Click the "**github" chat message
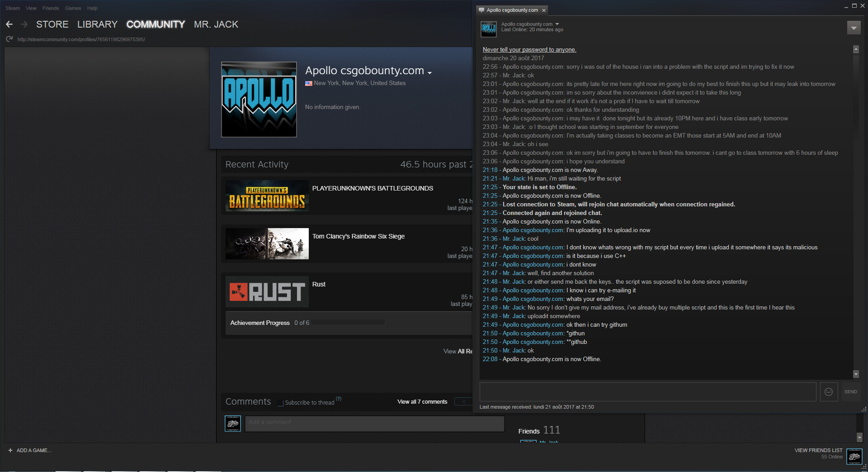Viewport: 868px width, 472px height. 577,342
